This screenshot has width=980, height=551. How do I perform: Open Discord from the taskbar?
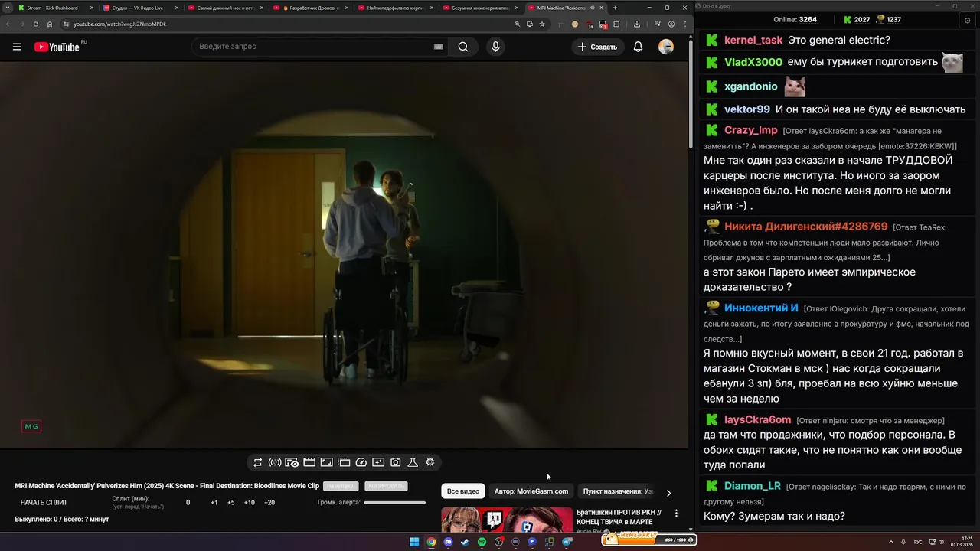[x=448, y=542]
